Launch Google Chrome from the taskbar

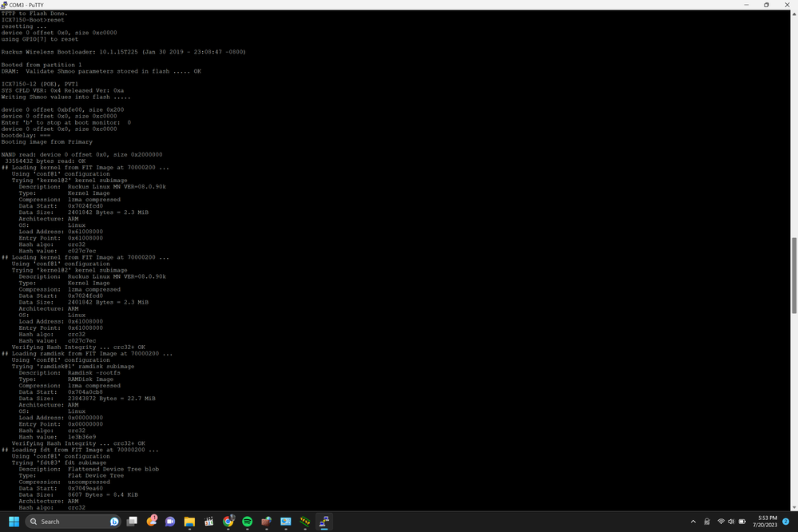[228, 522]
